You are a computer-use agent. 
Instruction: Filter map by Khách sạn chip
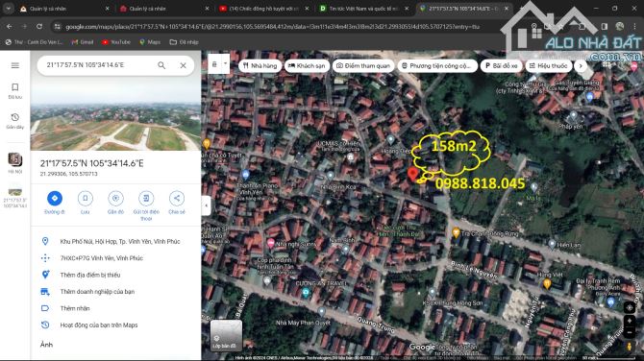pyautogui.click(x=307, y=65)
